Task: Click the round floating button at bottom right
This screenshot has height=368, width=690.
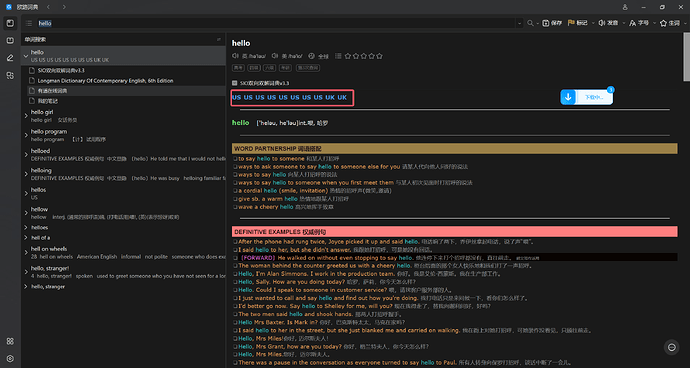Action: (672, 347)
